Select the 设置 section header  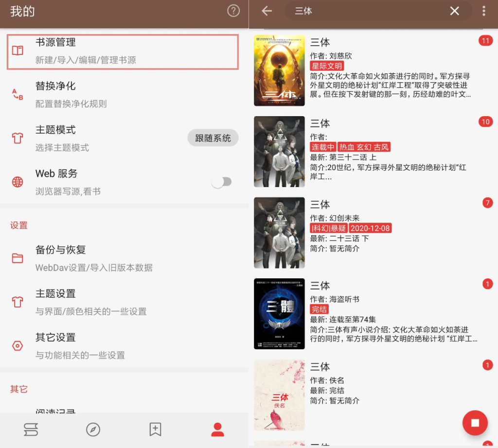(x=19, y=225)
